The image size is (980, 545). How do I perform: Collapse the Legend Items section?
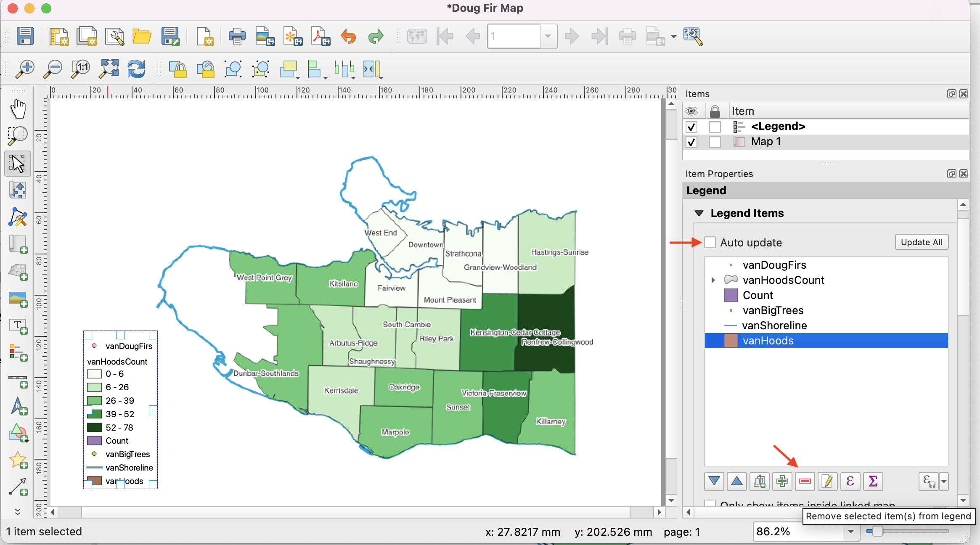(699, 213)
